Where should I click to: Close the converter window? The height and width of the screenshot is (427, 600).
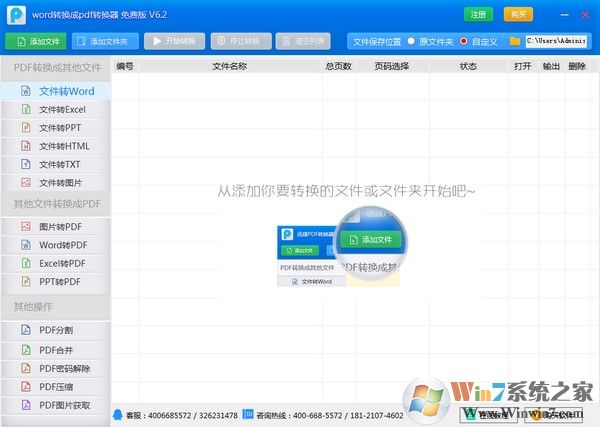(x=586, y=15)
